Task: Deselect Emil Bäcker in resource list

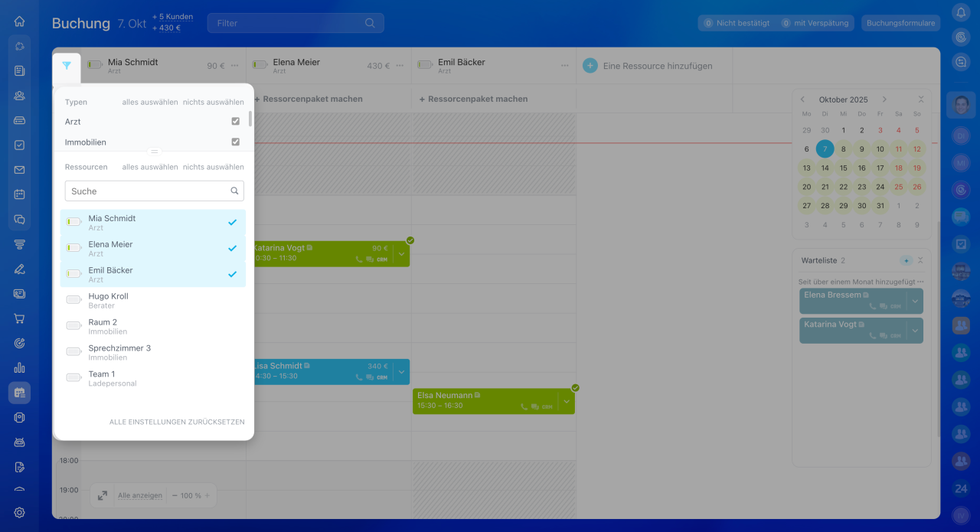Action: tap(153, 275)
